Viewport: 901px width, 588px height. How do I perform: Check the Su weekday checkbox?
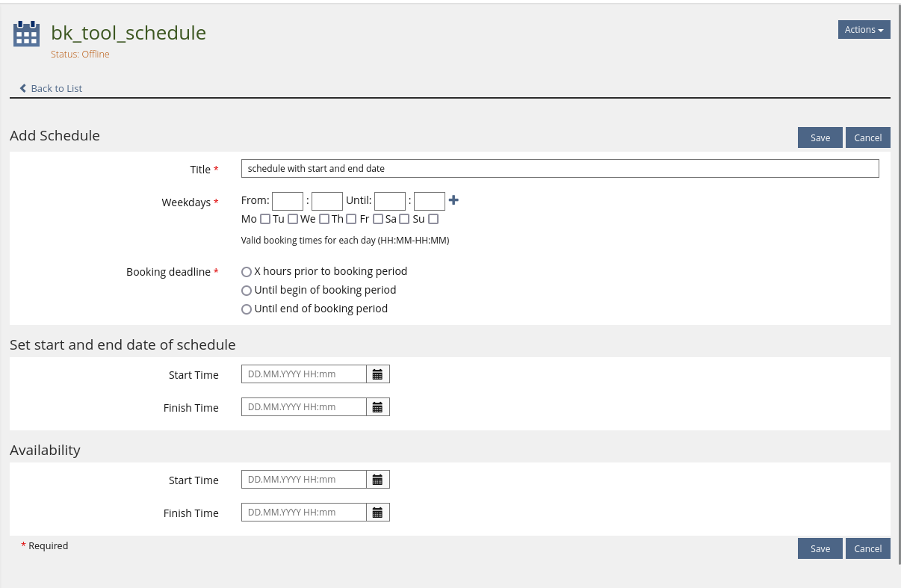433,219
